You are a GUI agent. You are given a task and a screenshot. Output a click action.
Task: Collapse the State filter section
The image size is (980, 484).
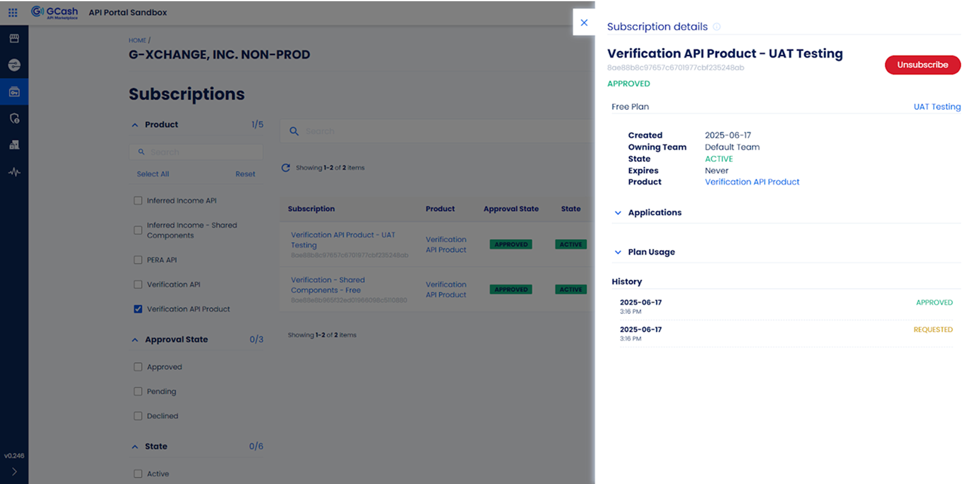134,447
